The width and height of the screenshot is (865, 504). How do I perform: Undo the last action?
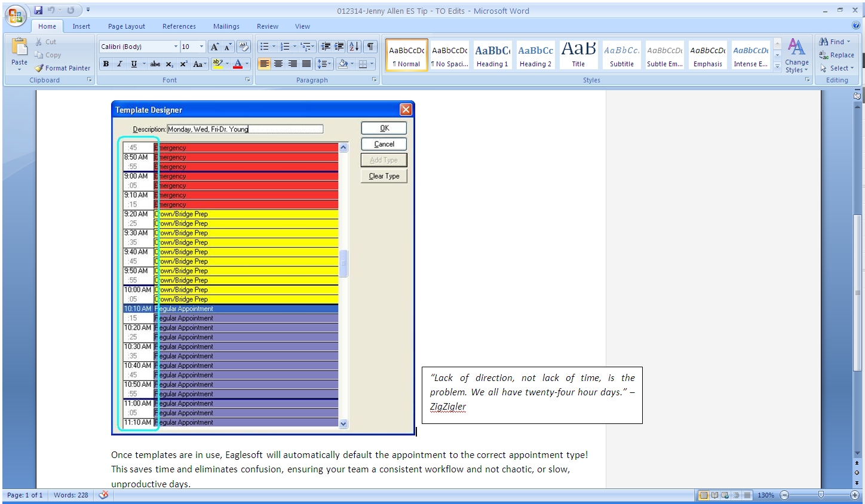(51, 10)
